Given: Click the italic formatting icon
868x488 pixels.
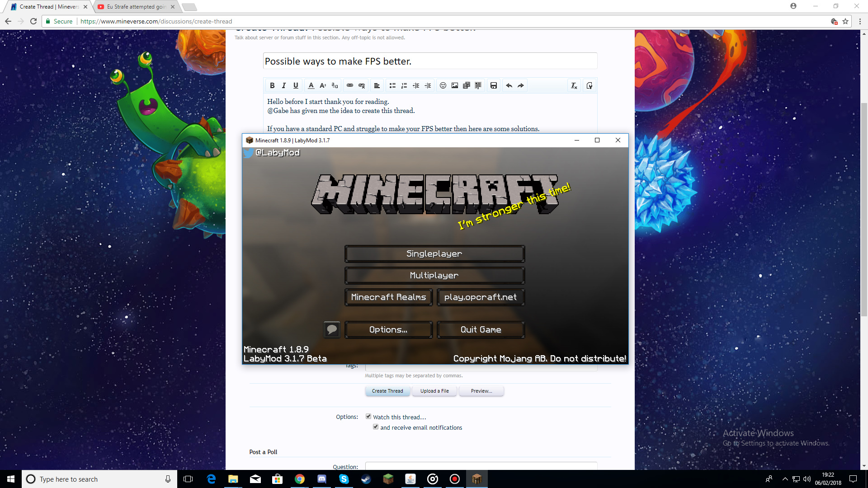Looking at the screenshot, I should 284,85.
